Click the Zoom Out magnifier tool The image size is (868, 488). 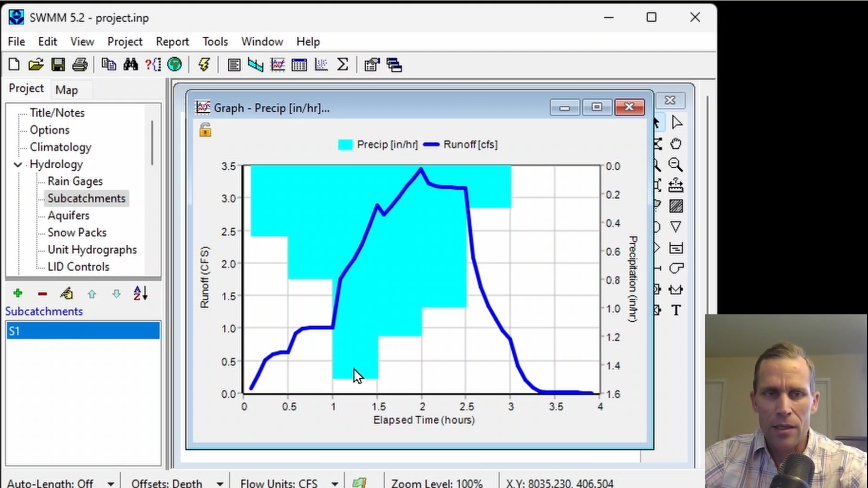pyautogui.click(x=675, y=165)
